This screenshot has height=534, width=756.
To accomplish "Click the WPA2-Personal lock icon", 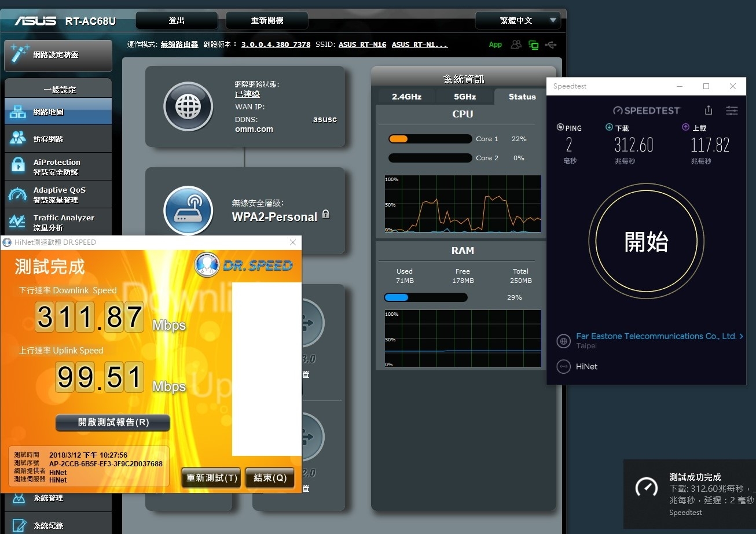I will pos(325,214).
